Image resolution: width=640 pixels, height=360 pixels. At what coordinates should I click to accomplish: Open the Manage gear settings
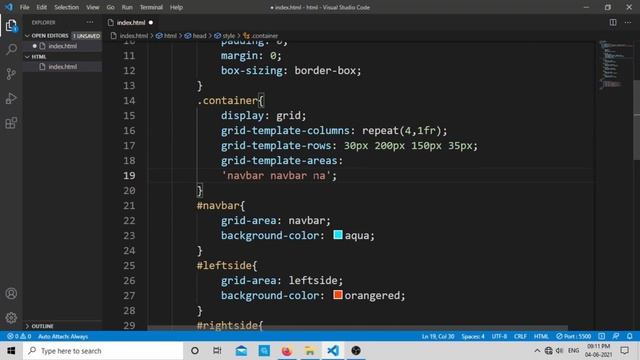pos(11,318)
